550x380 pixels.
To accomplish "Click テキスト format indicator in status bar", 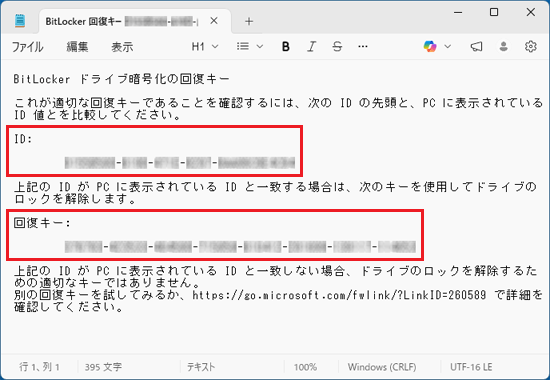I will [201, 367].
